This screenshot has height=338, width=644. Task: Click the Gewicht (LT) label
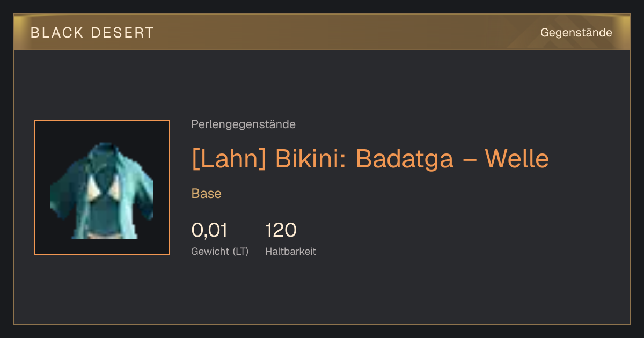220,251
